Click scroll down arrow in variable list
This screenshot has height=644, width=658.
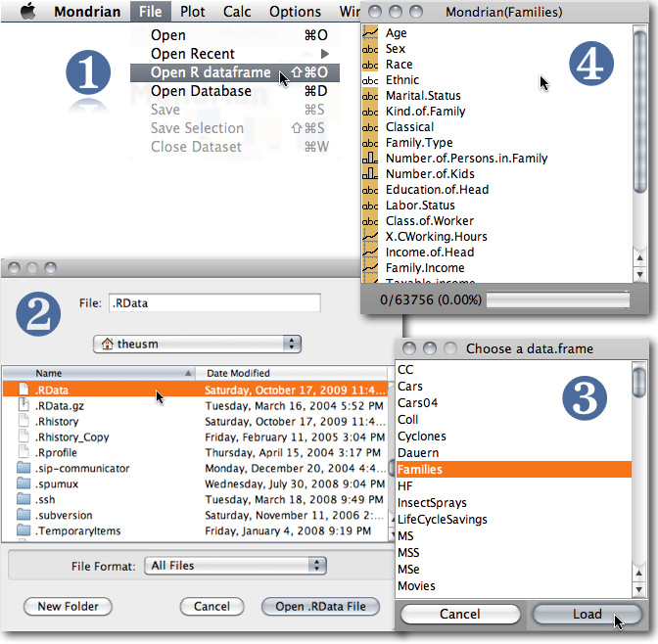click(639, 275)
